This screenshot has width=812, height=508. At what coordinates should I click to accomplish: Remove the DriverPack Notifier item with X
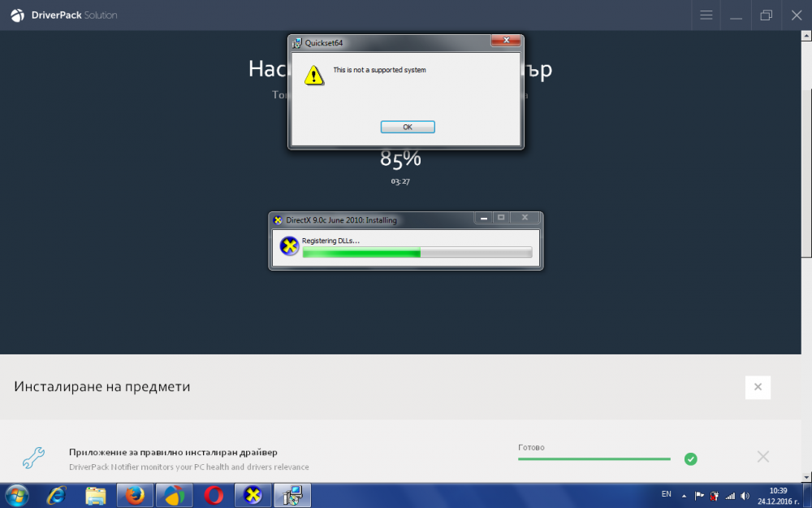[762, 457]
